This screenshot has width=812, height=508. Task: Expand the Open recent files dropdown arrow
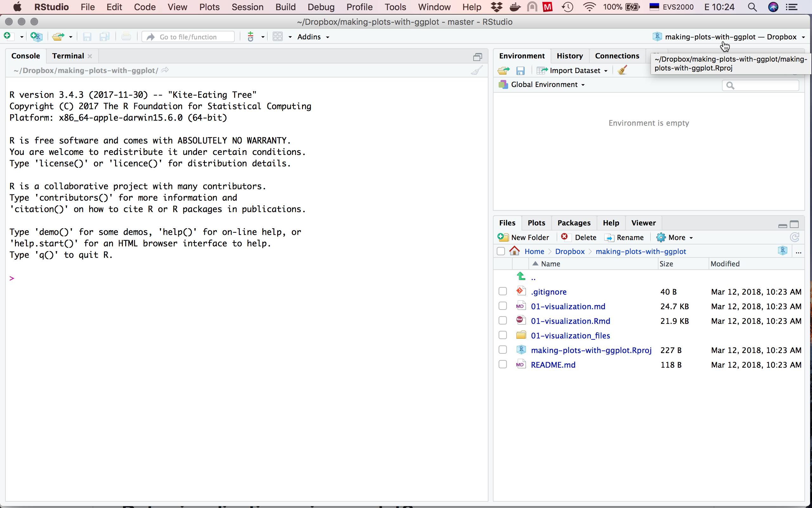(70, 37)
